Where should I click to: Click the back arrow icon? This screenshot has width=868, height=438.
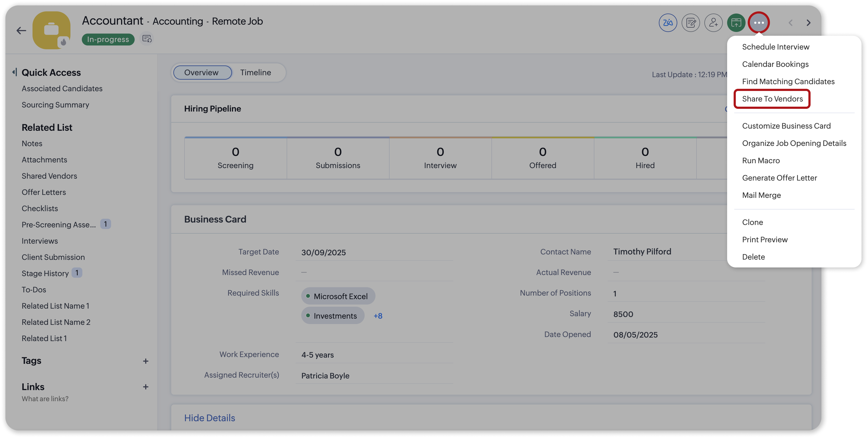coord(21,31)
